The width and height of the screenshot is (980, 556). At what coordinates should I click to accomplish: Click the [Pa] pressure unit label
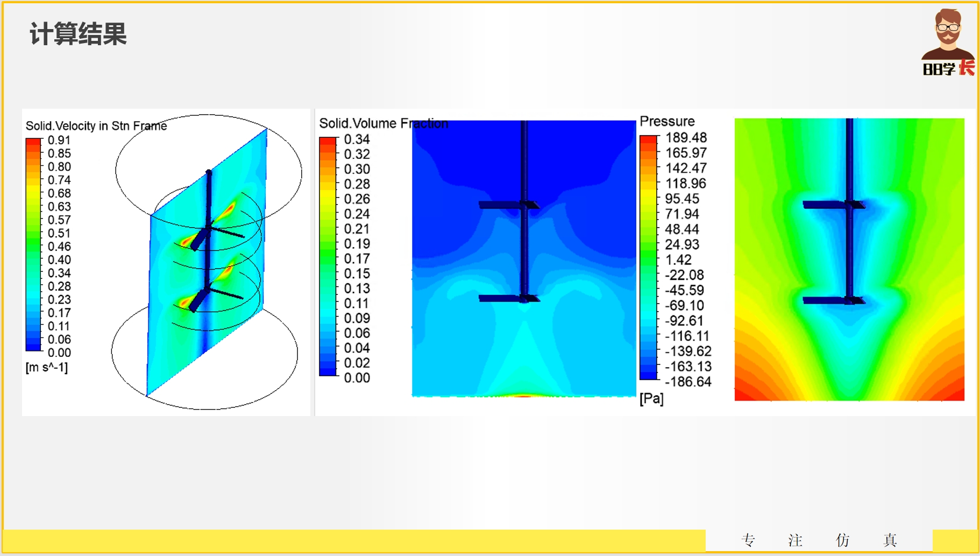click(x=651, y=399)
